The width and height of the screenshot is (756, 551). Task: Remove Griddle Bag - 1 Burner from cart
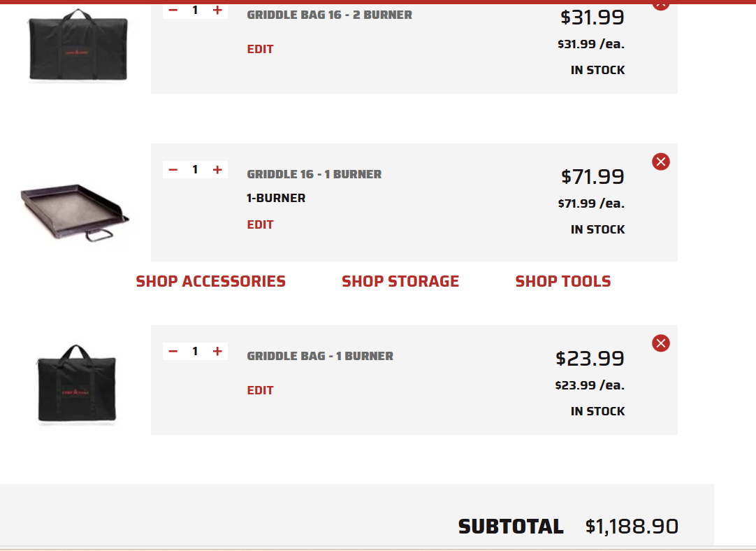coord(660,343)
